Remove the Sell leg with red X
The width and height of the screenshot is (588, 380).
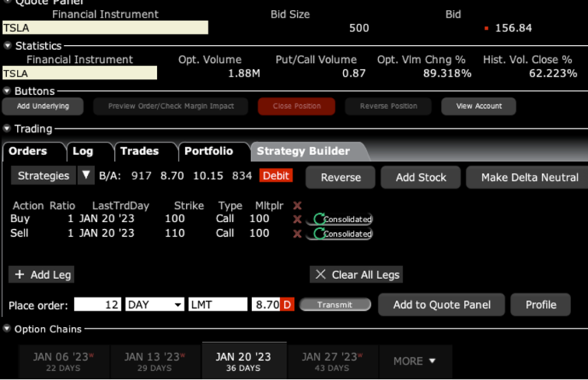pos(297,233)
